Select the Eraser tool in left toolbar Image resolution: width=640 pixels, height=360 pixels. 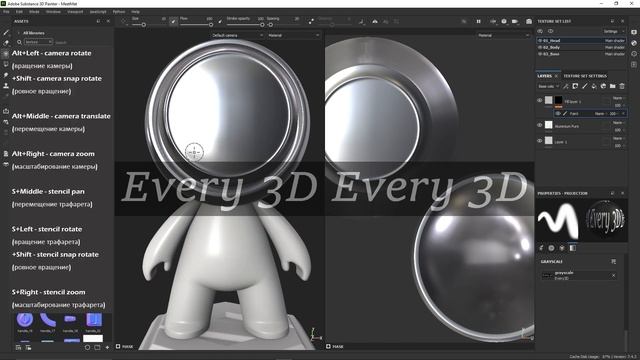coord(6,42)
